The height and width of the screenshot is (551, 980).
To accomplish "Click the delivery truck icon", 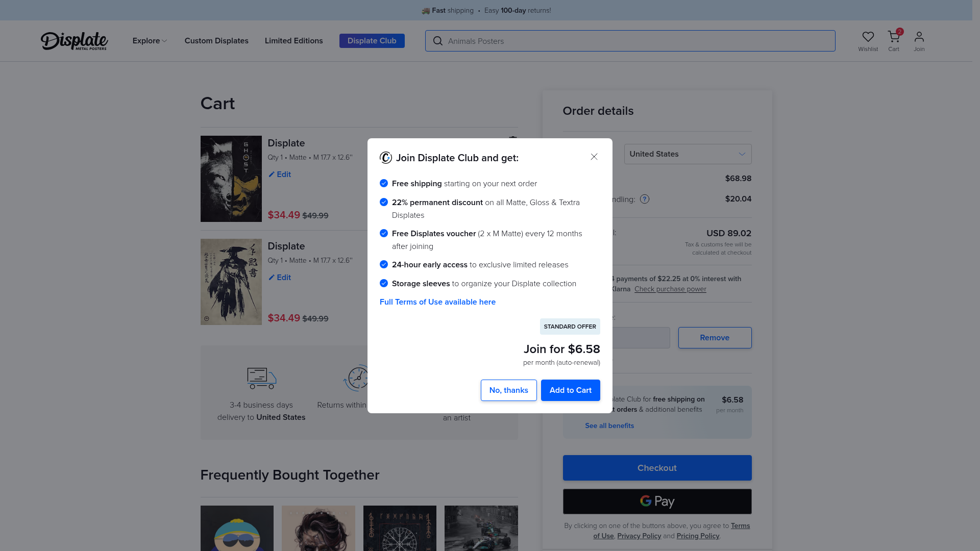I will pyautogui.click(x=261, y=378).
